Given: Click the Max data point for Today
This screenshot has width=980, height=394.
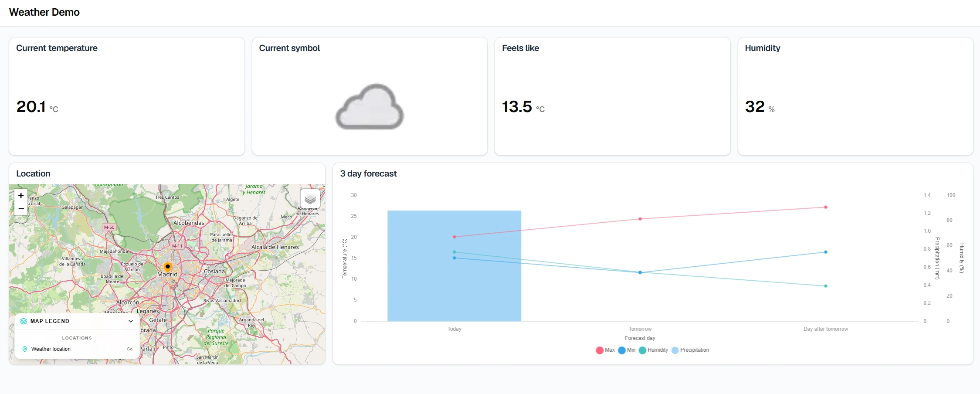Looking at the screenshot, I should [454, 237].
